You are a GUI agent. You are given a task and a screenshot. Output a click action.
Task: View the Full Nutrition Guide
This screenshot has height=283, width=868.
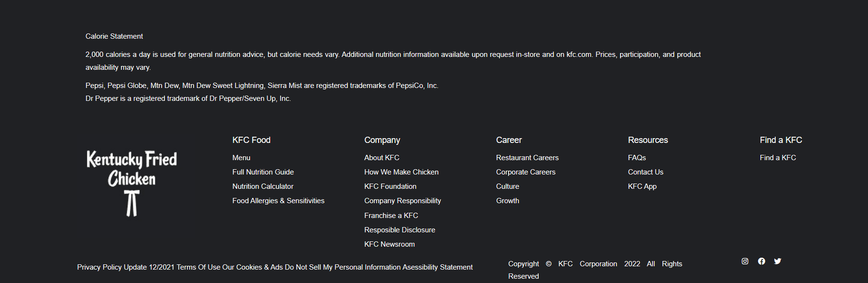tap(262, 172)
